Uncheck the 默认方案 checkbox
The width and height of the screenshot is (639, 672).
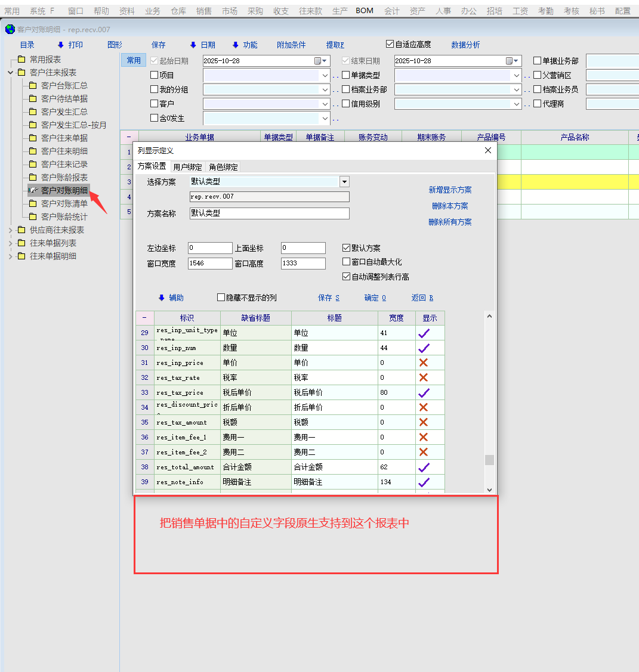click(347, 248)
